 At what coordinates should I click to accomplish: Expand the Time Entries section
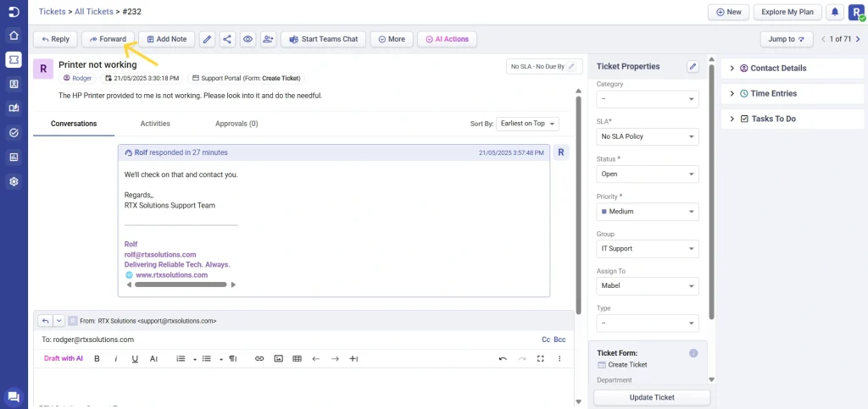coord(792,93)
